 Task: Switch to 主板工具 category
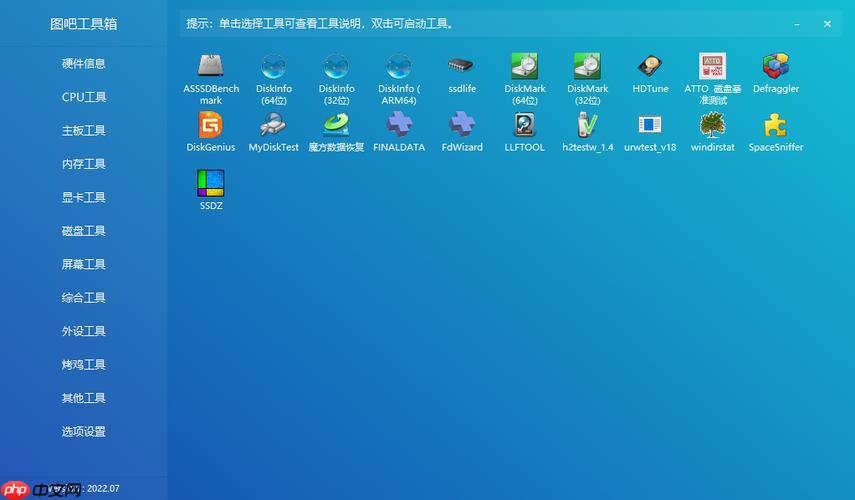pos(83,130)
